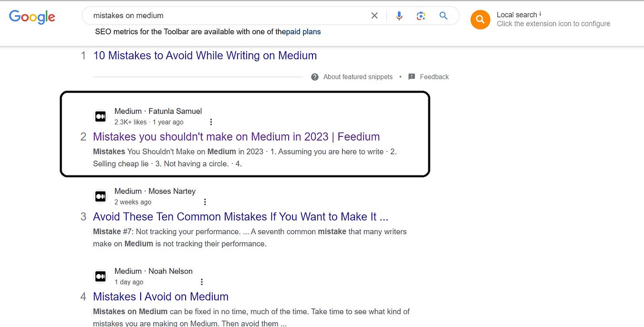Image resolution: width=644 pixels, height=327 pixels.
Task: Open 'Mistakes you shouldn't make on Medium in 2023'
Action: point(237,137)
